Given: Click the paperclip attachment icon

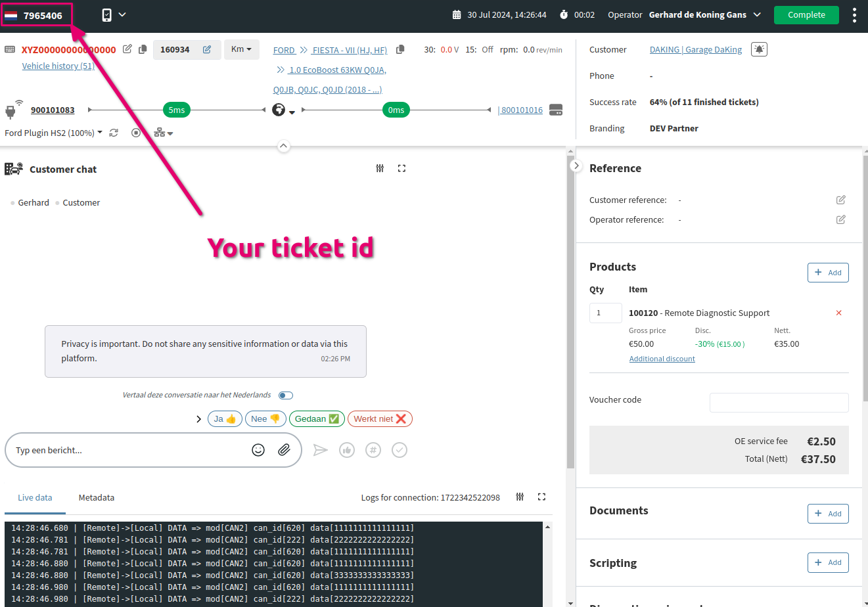Looking at the screenshot, I should click(284, 450).
